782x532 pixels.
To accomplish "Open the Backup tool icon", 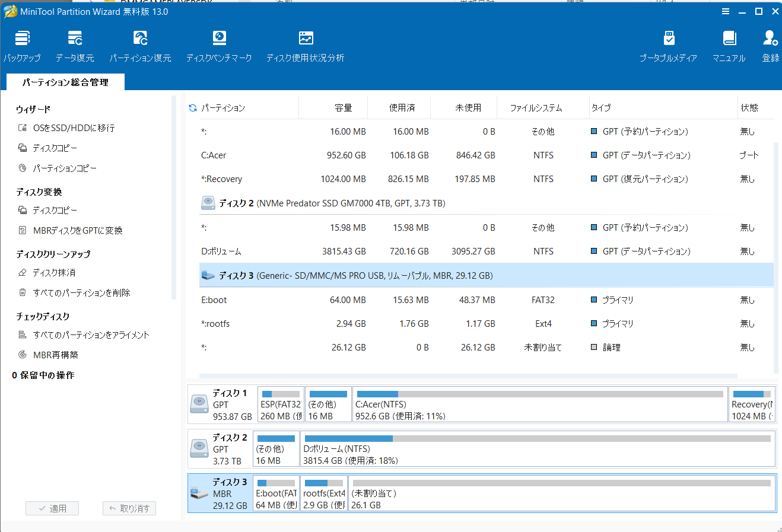I will (22, 39).
